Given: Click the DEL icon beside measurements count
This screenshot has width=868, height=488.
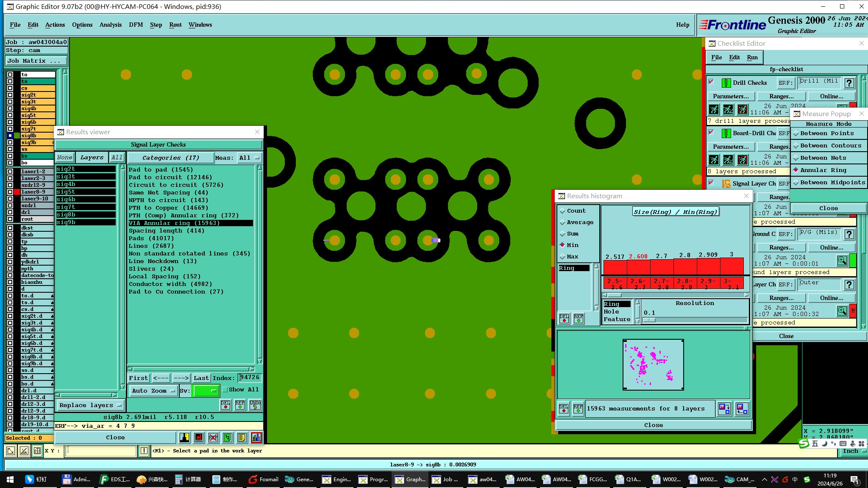Looking at the screenshot, I should coord(564,409).
